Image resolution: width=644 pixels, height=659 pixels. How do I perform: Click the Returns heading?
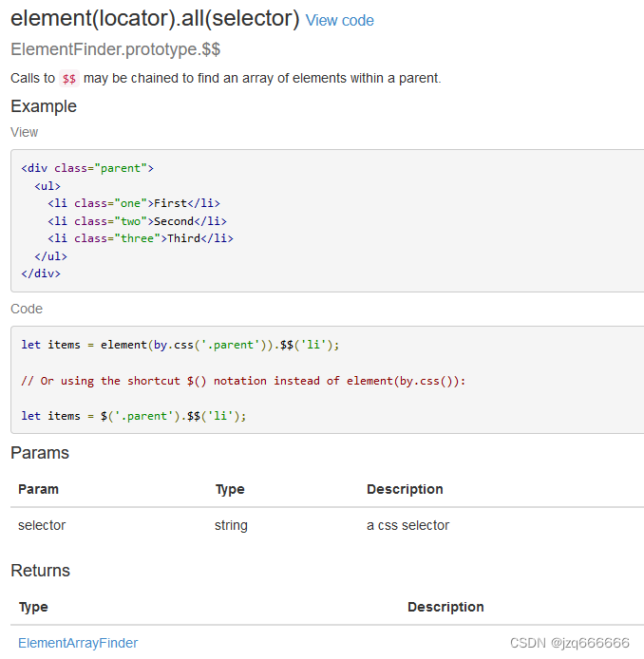(x=40, y=571)
